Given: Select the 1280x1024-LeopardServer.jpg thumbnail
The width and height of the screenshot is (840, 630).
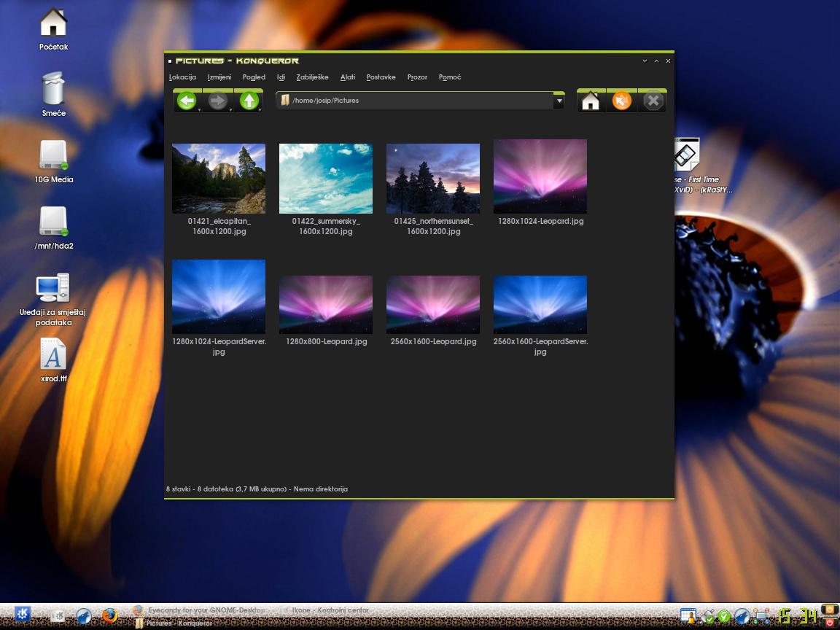Looking at the screenshot, I should pyautogui.click(x=219, y=297).
